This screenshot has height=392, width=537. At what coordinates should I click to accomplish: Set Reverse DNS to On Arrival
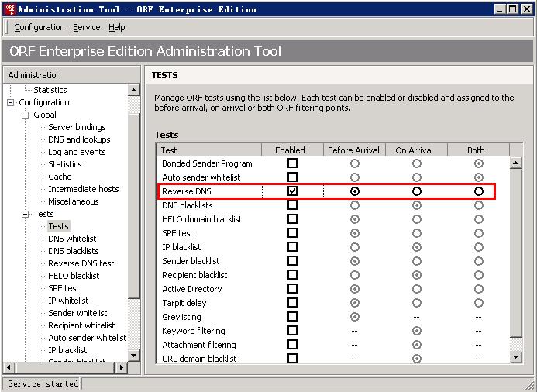coord(417,191)
